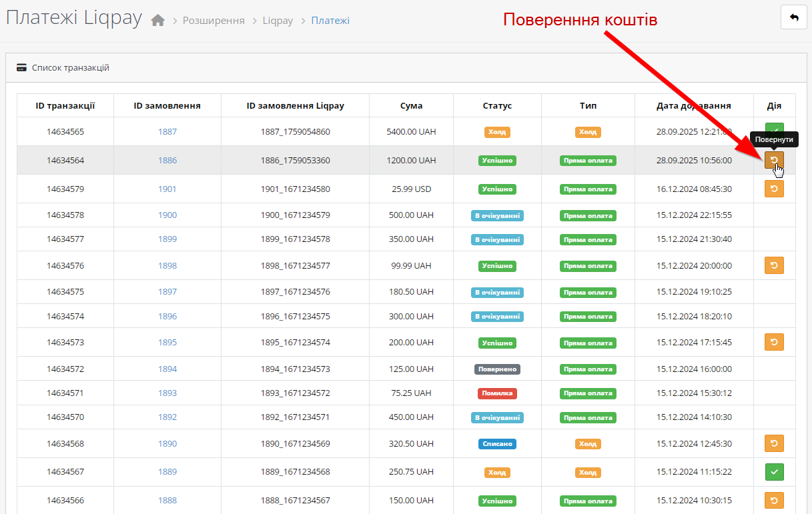Viewport: 812px width, 514px height.
Task: Select the date 15.12.2024 16:00:00
Action: point(694,369)
